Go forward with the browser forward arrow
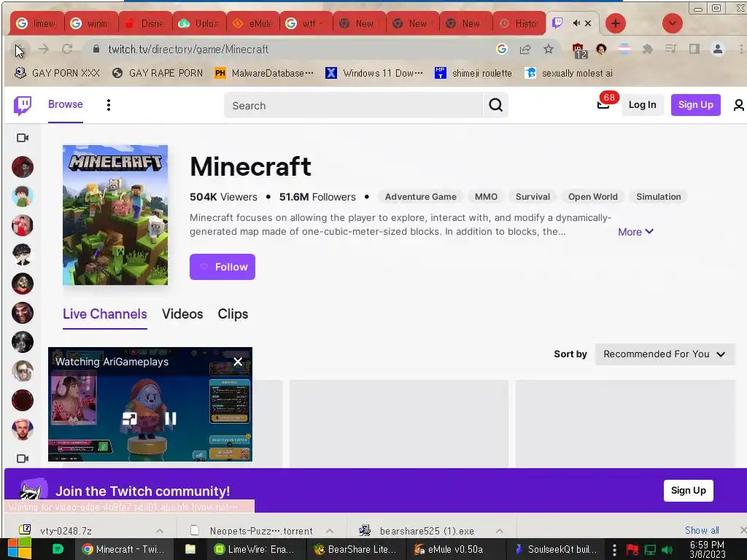The width and height of the screenshot is (747, 560). tap(43, 49)
